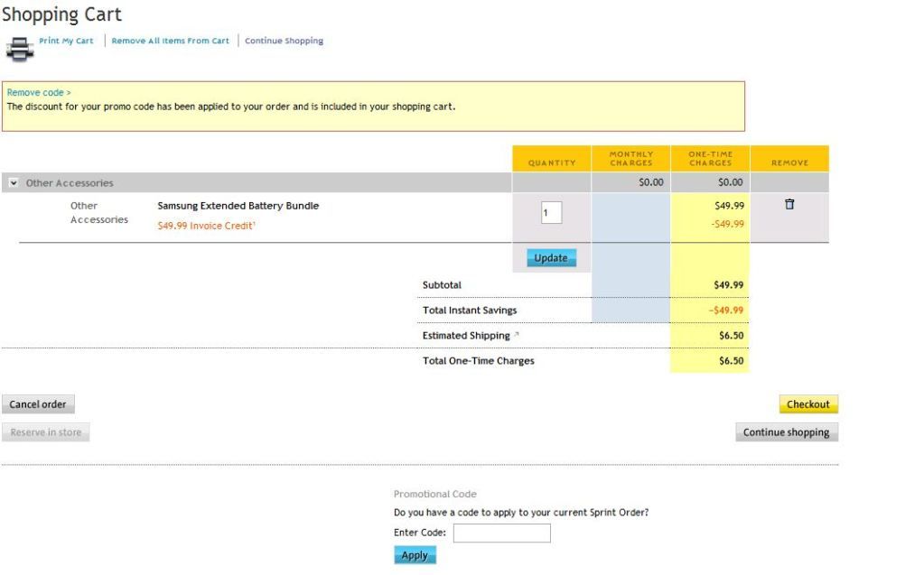The width and height of the screenshot is (924, 575).
Task: Click the Total Instant Savings label
Action: point(470,310)
